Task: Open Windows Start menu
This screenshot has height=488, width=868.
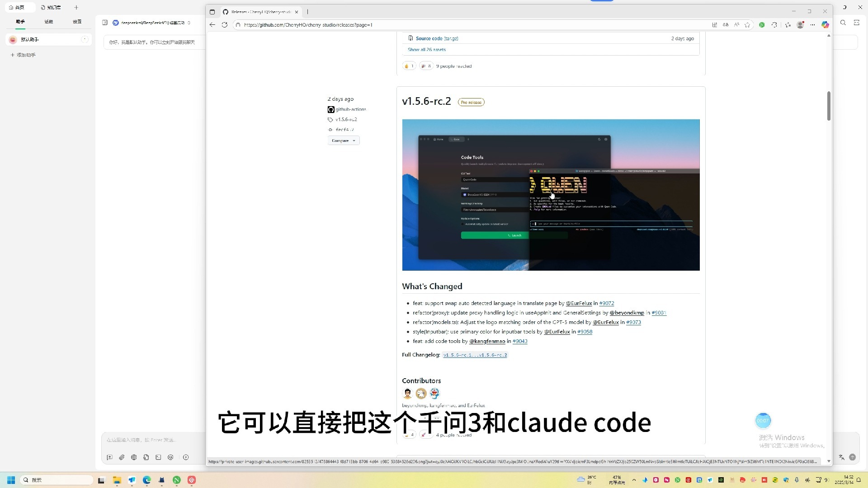Action: (x=11, y=480)
